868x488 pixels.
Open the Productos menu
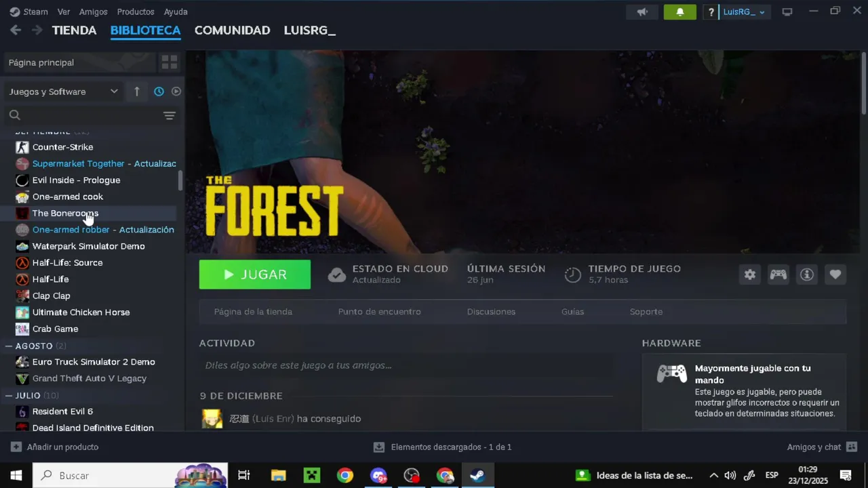[136, 12]
